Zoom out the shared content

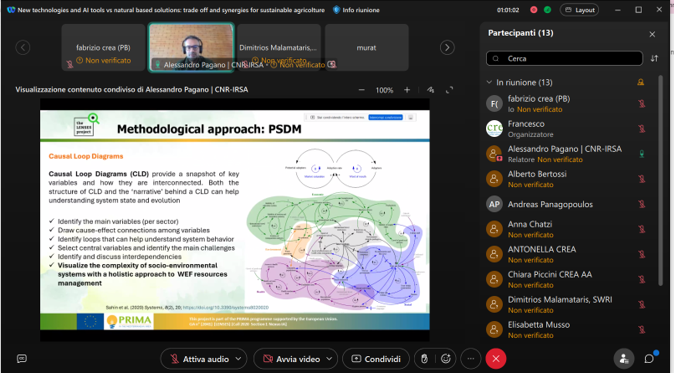[x=362, y=90]
